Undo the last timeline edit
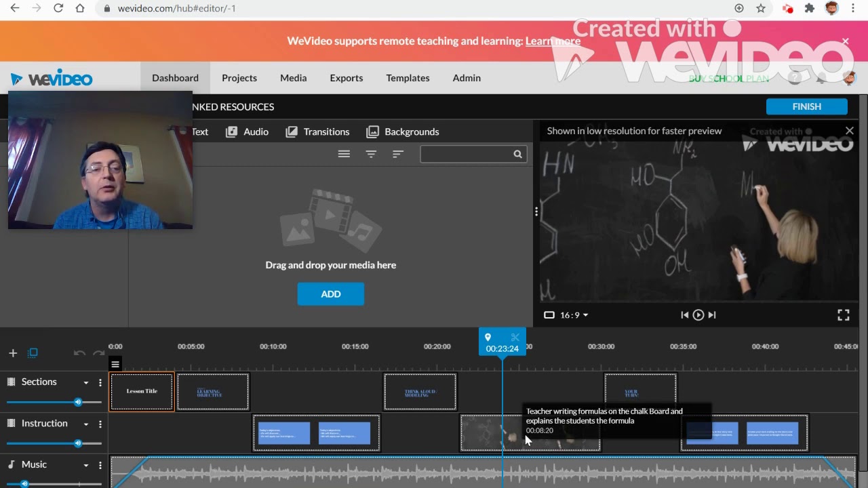The width and height of the screenshot is (868, 488). [79, 353]
